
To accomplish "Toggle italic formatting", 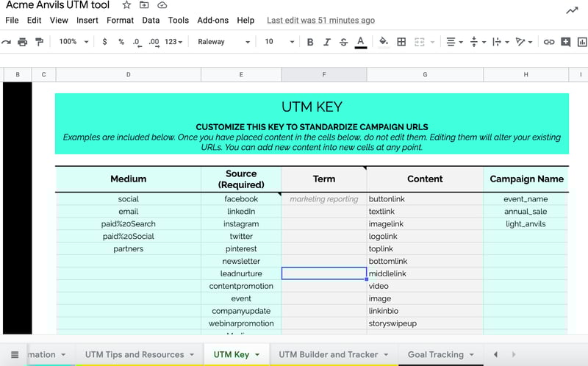I will pos(327,42).
